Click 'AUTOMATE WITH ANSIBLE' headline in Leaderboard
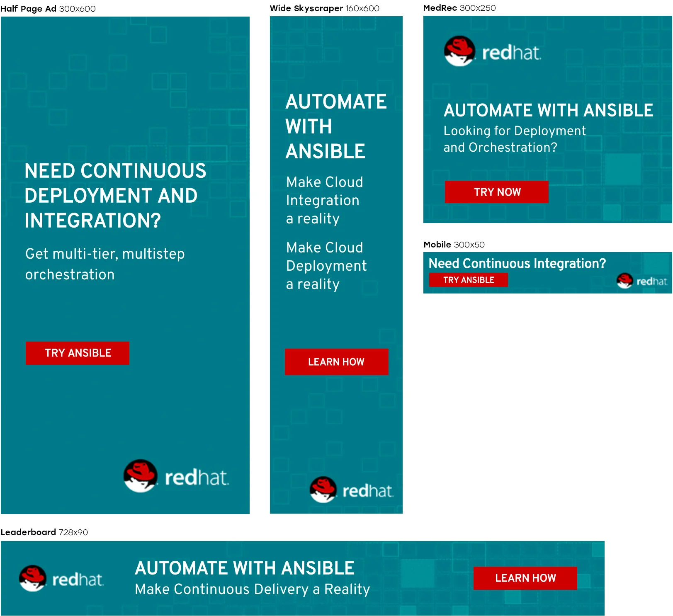This screenshot has height=616, width=673. coord(245,568)
